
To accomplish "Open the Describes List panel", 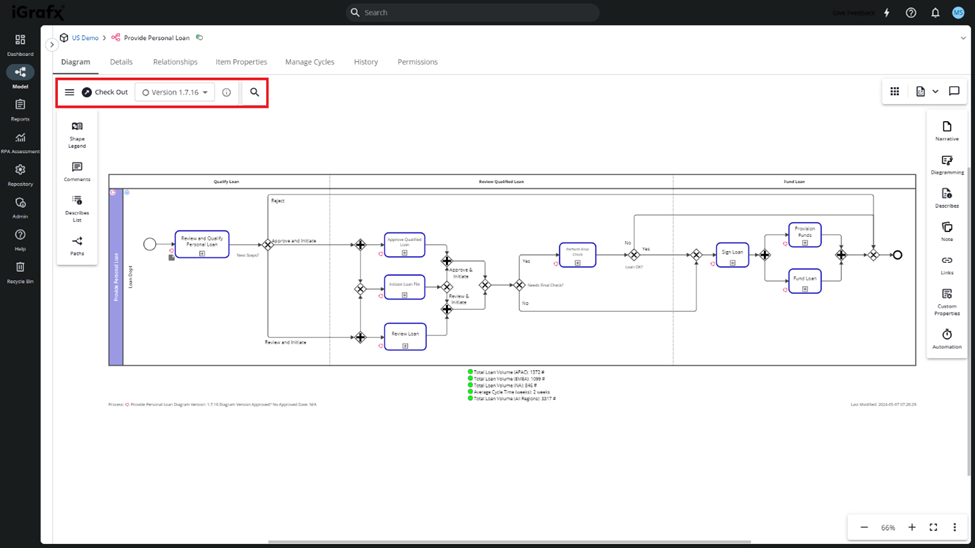I will (77, 206).
